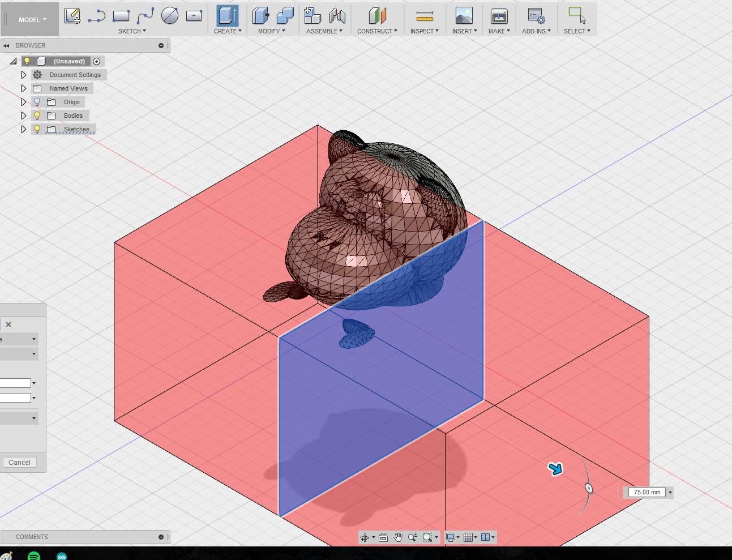Open the INSERT menu
This screenshot has width=732, height=560.
point(464,31)
